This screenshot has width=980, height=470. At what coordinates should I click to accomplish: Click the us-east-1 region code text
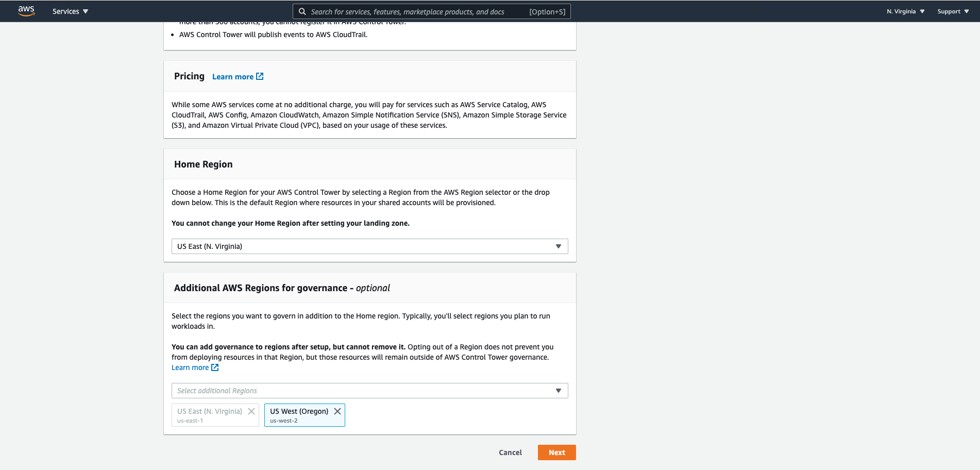190,421
